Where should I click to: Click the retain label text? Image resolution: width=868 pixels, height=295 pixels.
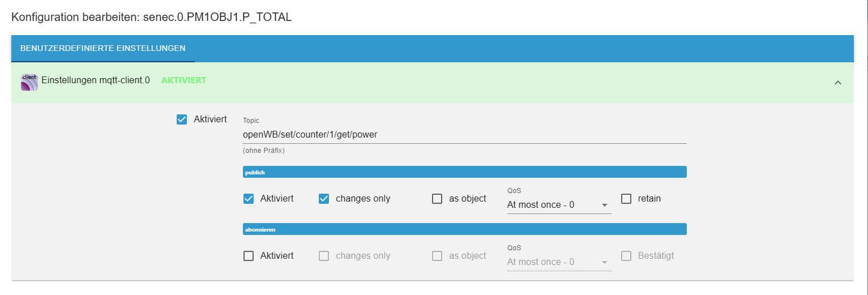[x=649, y=199]
